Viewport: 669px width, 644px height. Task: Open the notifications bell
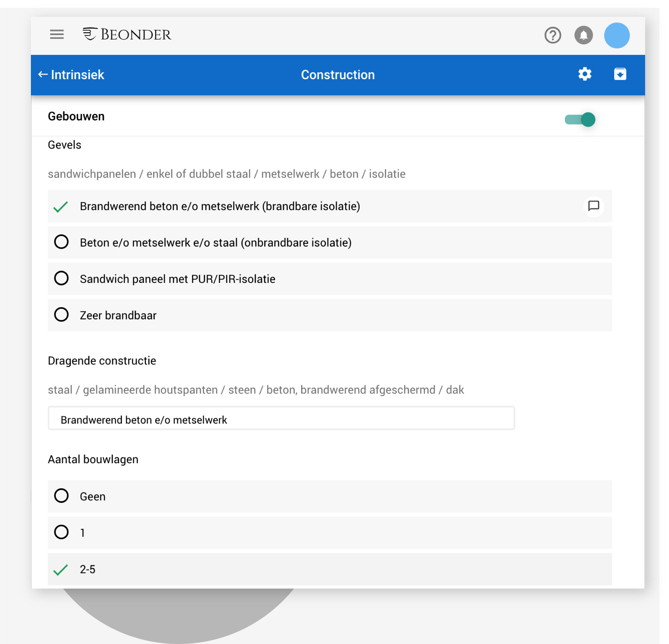pyautogui.click(x=583, y=35)
